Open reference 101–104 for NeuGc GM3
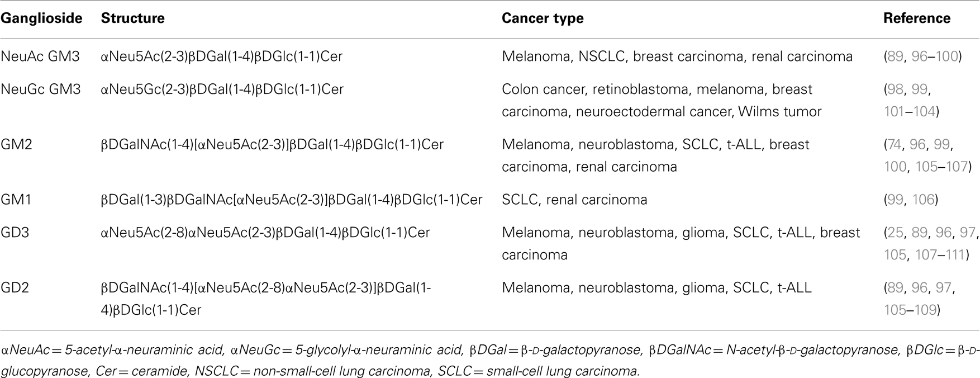The image size is (980, 378). (910, 112)
